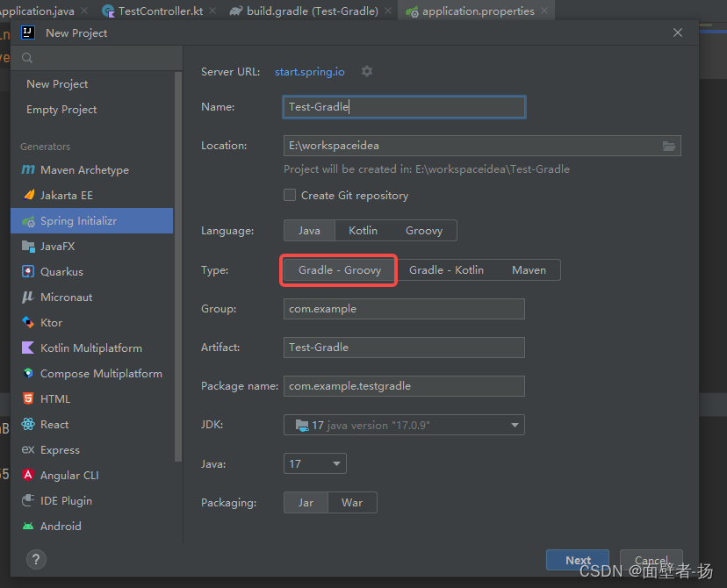The image size is (727, 588).
Task: Click the Name input field
Action: 404,107
